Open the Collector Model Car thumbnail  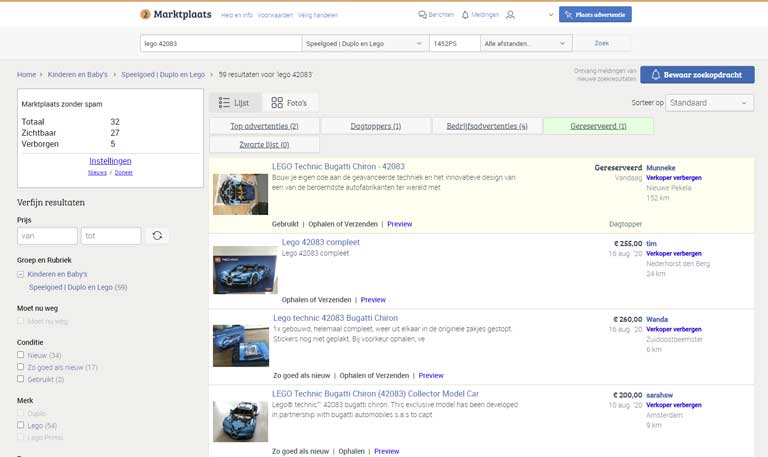[240, 421]
